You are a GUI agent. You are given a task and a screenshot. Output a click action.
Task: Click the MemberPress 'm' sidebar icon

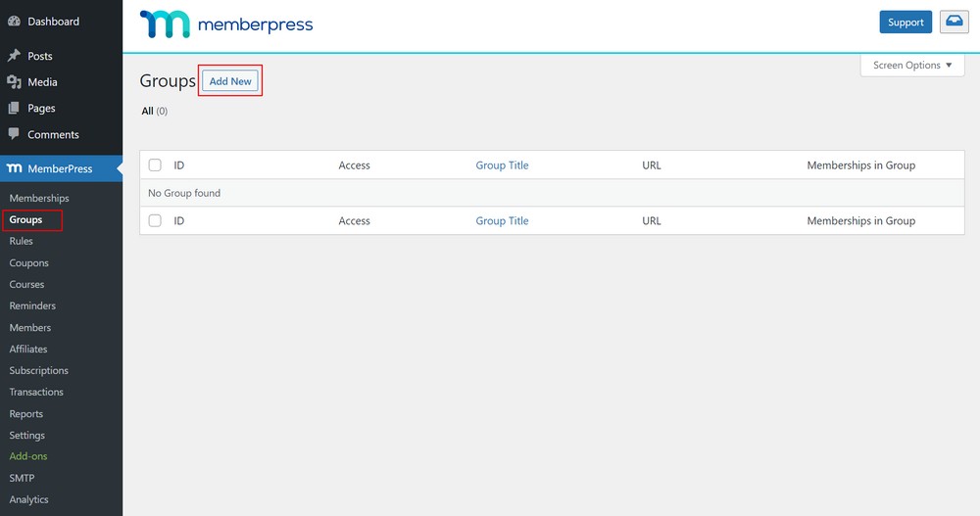tap(14, 168)
